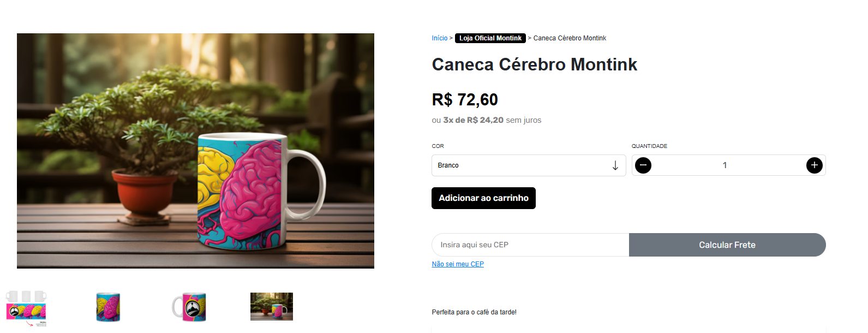Viewport: 868px width, 333px height.
Task: Select the mug print template thumbnail
Action: (26, 308)
